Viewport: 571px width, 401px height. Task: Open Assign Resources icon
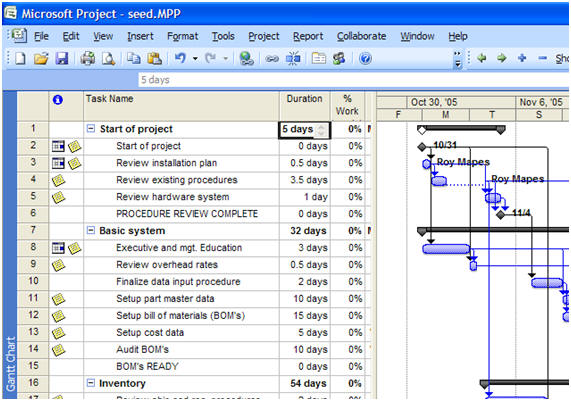point(339,58)
